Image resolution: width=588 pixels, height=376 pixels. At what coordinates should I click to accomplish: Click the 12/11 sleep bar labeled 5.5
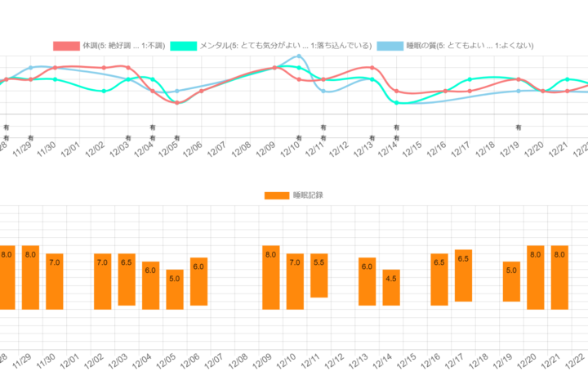click(319, 275)
